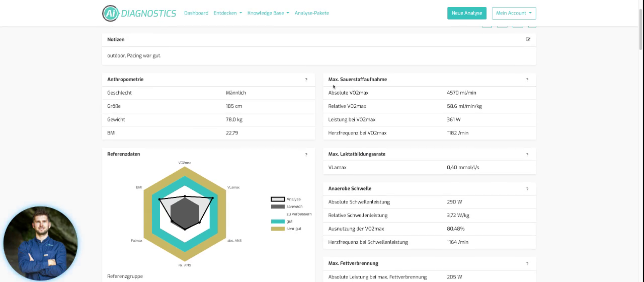Click the AI Diagnostics logo
Viewport: 644px width, 282px height.
coord(139,13)
